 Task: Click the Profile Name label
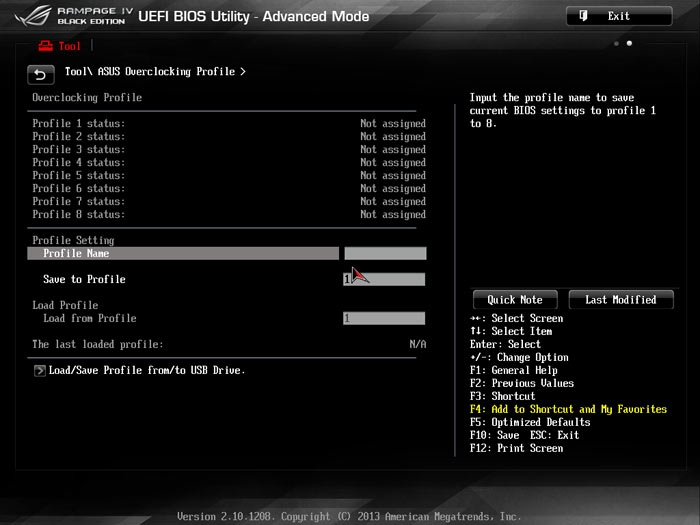76,254
